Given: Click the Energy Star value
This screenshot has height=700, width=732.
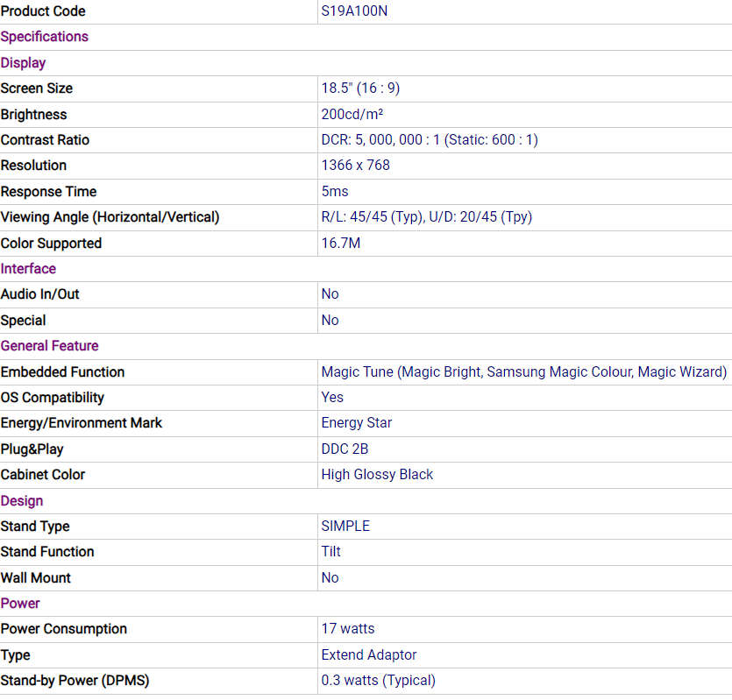Looking at the screenshot, I should [x=357, y=423].
